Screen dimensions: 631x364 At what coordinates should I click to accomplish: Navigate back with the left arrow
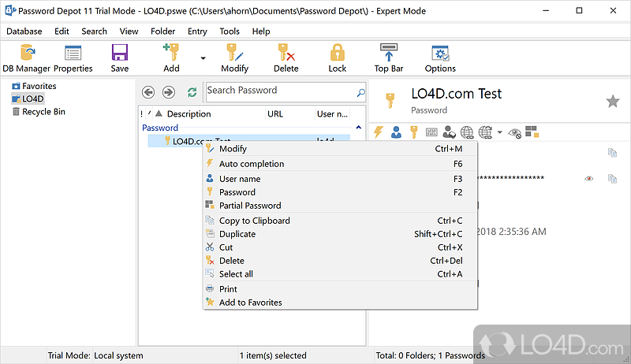pyautogui.click(x=148, y=92)
